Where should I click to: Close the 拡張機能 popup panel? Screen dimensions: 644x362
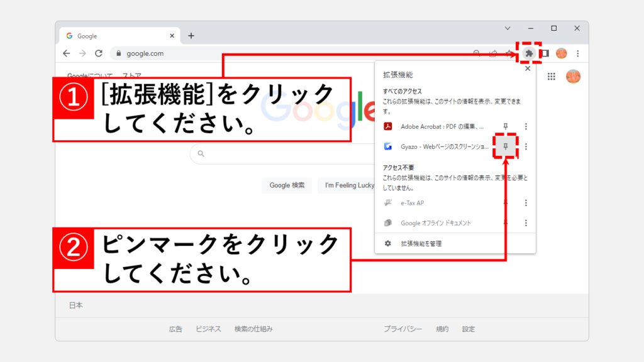527,69
